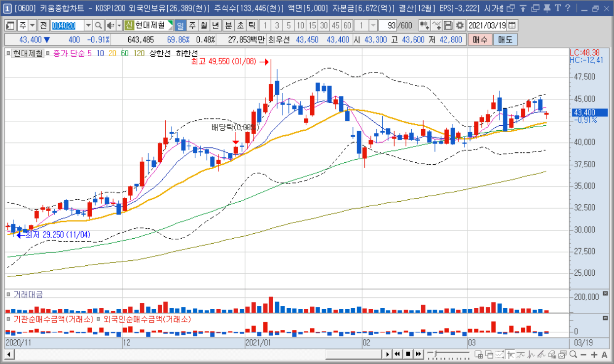Click the overlapping windows chart icon
614x364 pixels.
click(489, 354)
